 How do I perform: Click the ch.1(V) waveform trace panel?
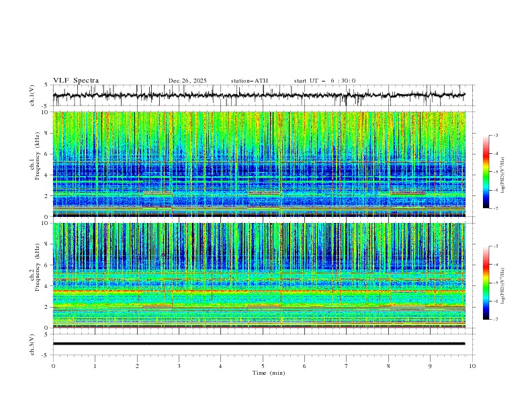tap(259, 95)
